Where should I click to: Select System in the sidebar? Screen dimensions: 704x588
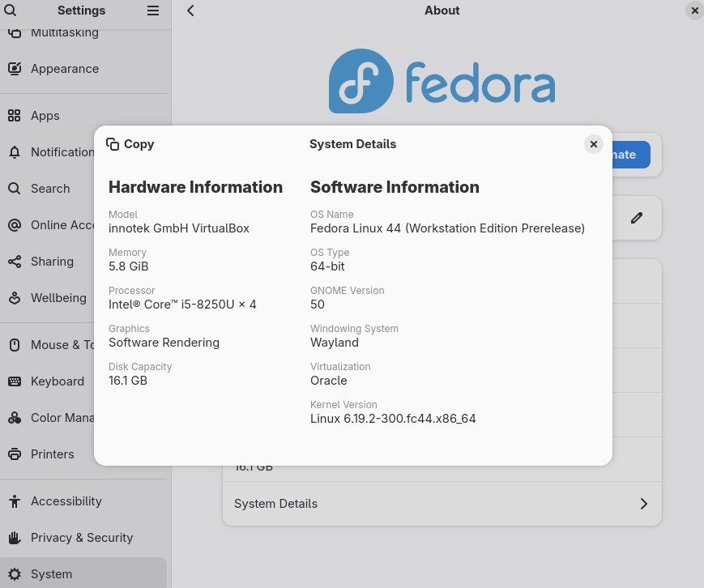pyautogui.click(x=51, y=574)
